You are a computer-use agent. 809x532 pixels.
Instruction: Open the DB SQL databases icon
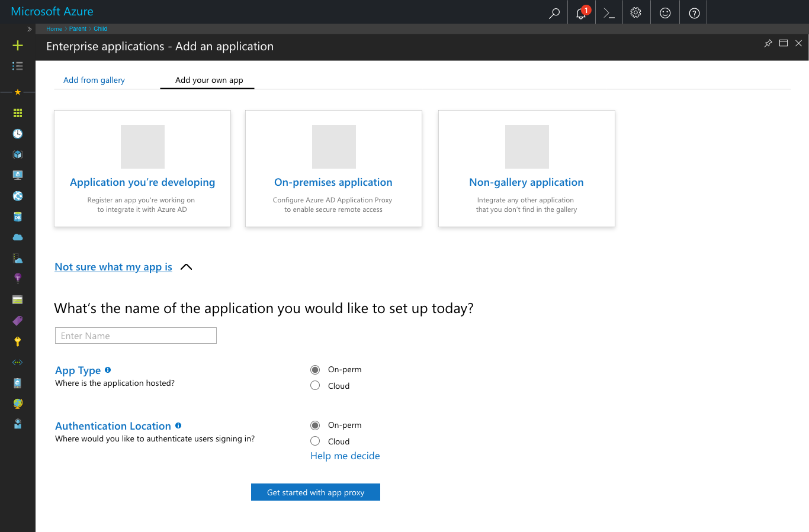[18, 217]
